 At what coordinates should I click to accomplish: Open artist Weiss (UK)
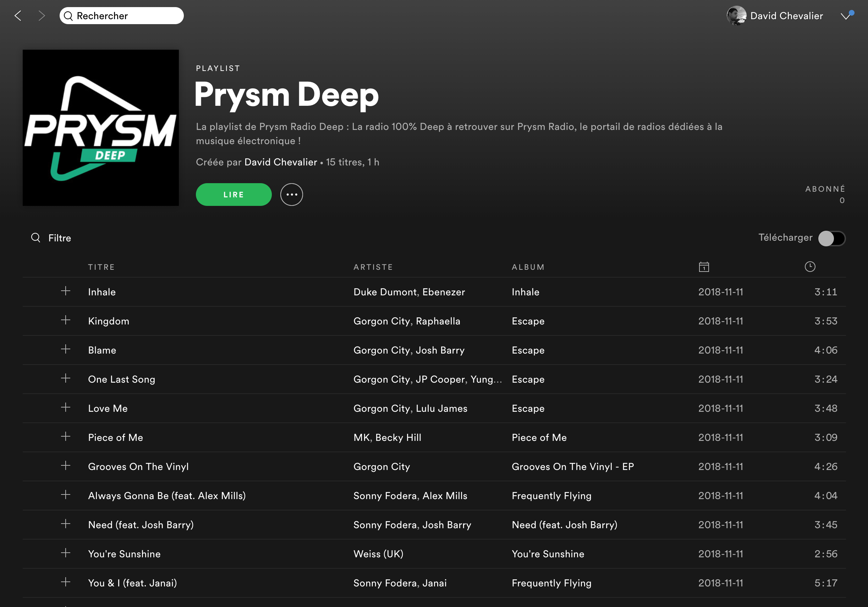[x=378, y=554]
